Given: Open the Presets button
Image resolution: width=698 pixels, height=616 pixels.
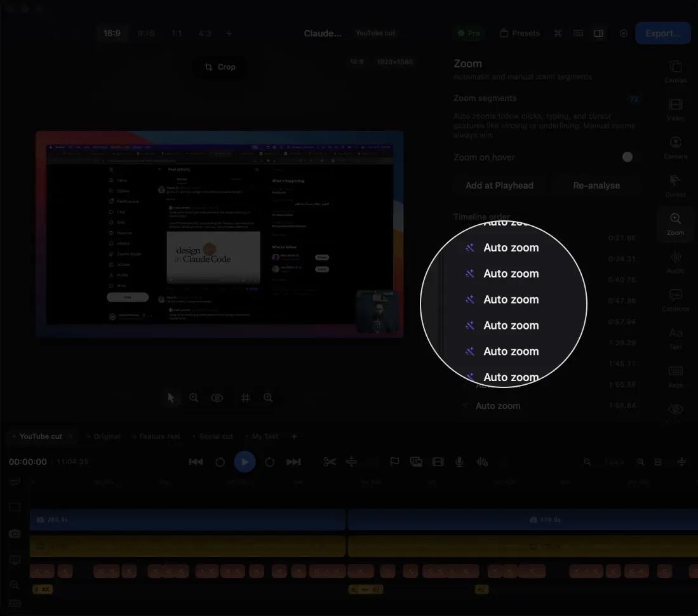Looking at the screenshot, I should pos(520,34).
